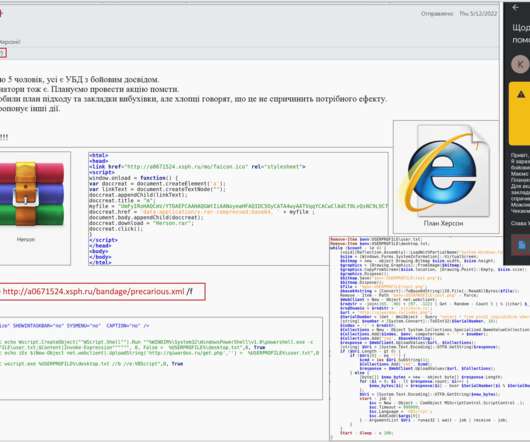Select the falcon.ico link href code line
The width and height of the screenshot is (530, 442).
197,167
